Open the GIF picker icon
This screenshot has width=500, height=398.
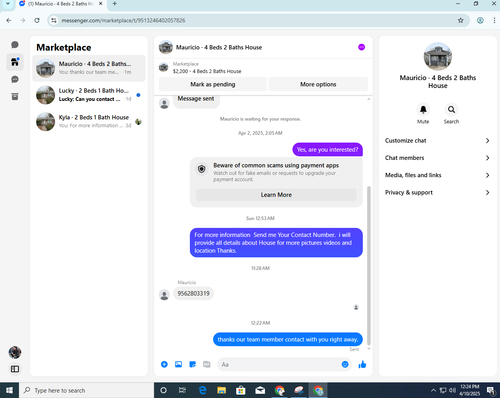[207, 364]
